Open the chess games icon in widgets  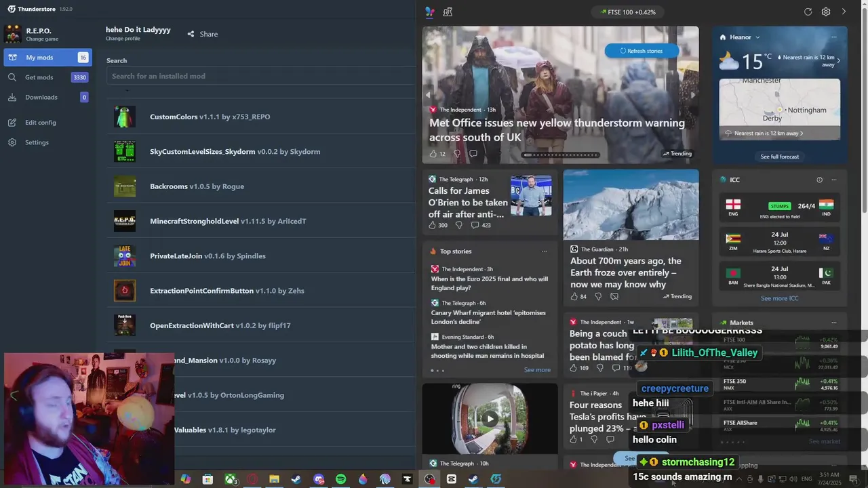click(448, 12)
